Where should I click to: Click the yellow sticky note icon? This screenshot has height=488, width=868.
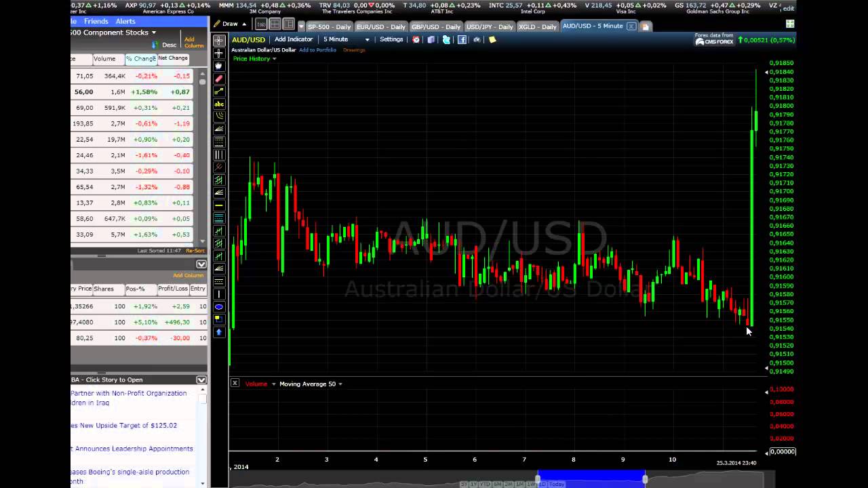pyautogui.click(x=492, y=39)
